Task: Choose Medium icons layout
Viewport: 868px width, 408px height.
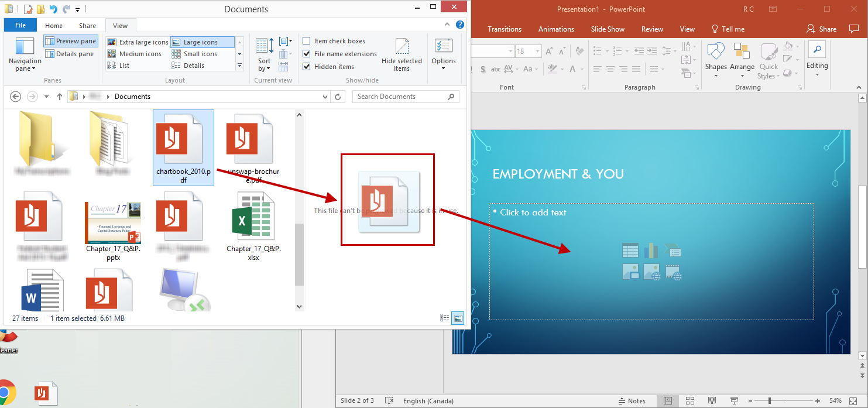Action: [x=135, y=54]
